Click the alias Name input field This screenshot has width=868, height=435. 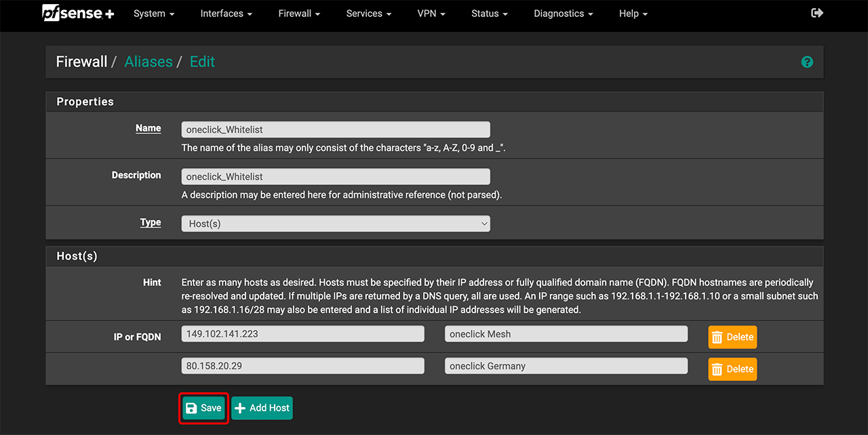click(x=336, y=129)
